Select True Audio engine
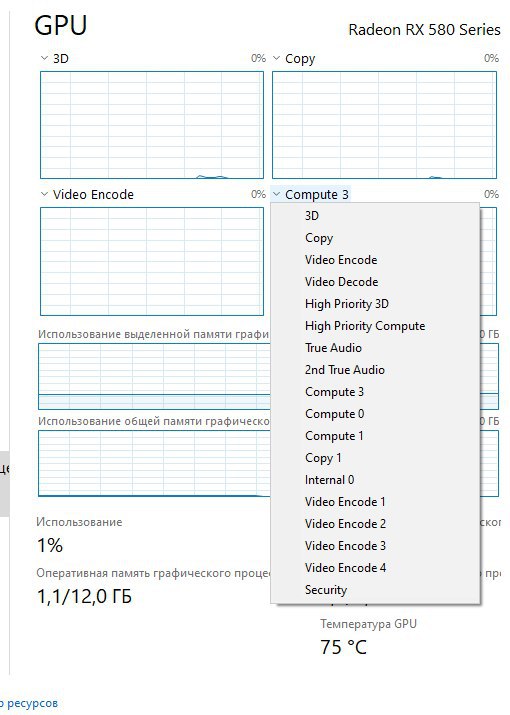Screen dimensions: 510x715 [x=375, y=347]
